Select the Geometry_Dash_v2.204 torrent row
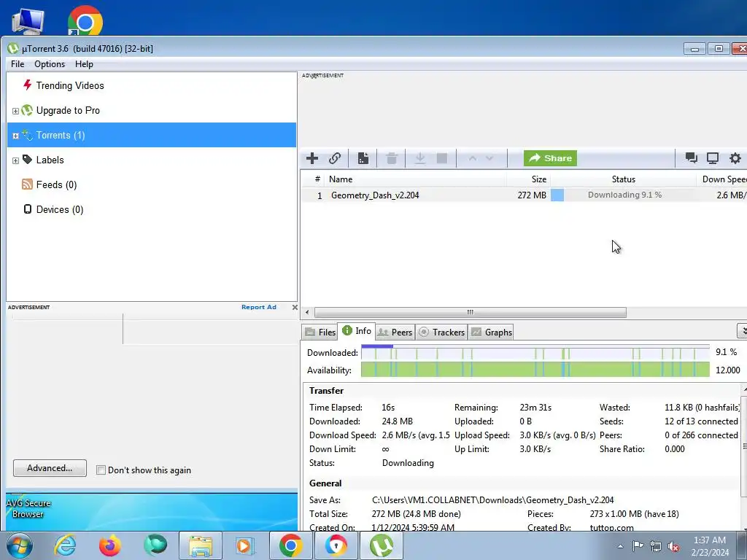 [x=524, y=195]
